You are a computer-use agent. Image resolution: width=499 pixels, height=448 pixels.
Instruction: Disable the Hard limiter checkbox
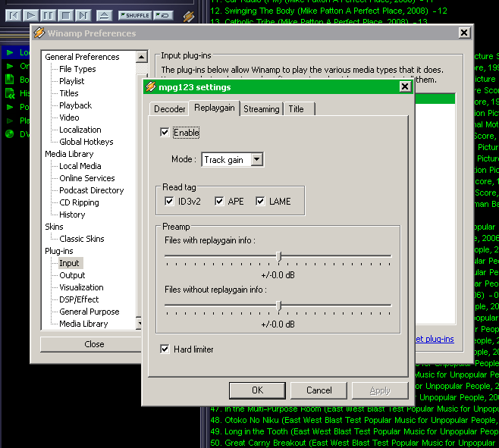165,349
